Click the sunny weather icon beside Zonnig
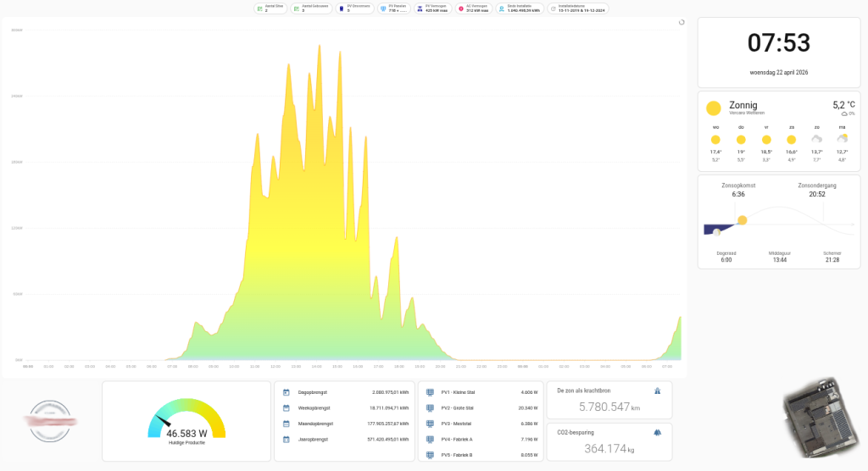Viewport: 868px width, 471px height. pyautogui.click(x=714, y=108)
